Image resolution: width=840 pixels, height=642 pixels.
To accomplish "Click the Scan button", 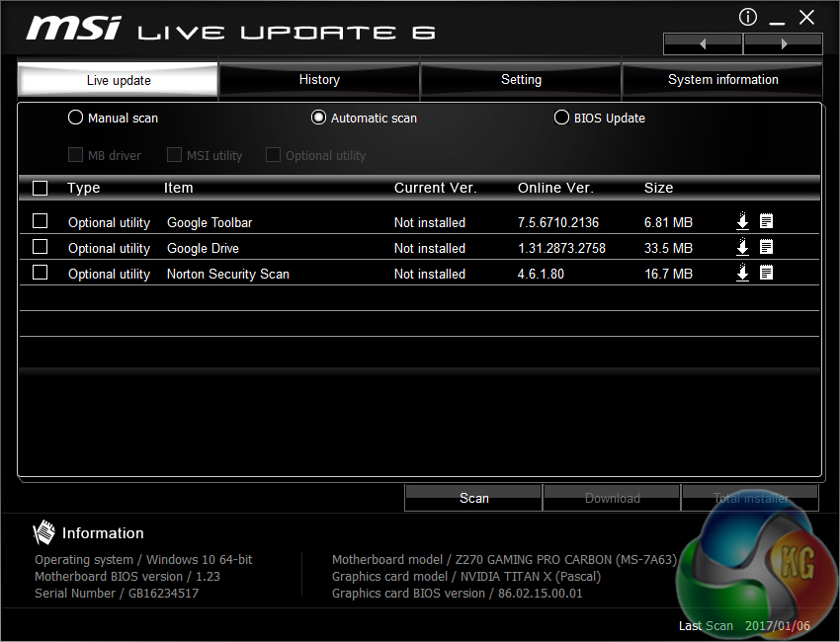I will point(473,498).
